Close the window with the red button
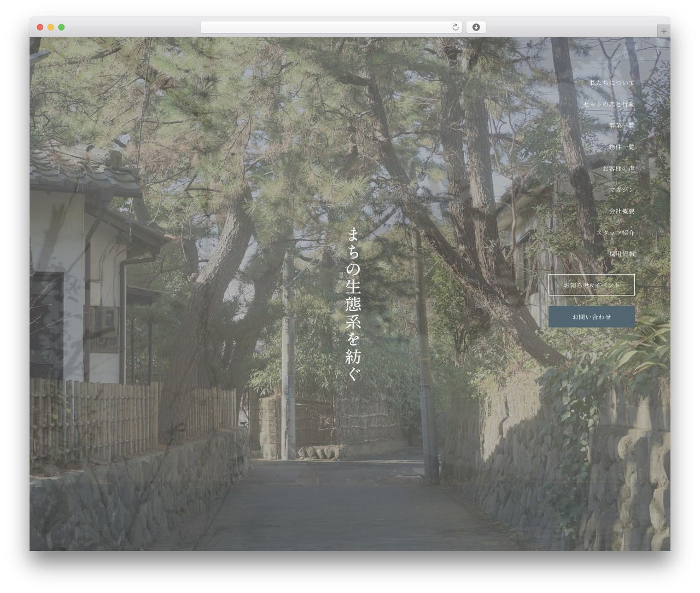This screenshot has height=593, width=700. point(40,27)
